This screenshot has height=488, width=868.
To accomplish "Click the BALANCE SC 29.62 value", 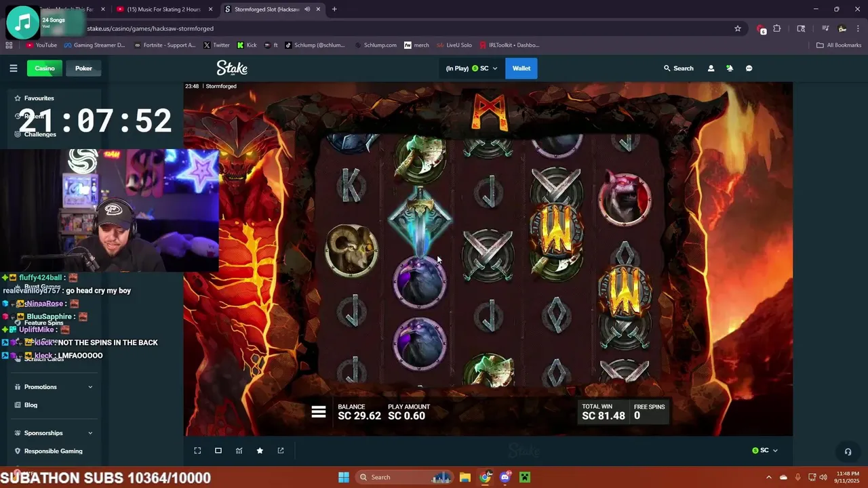I will 359,416.
